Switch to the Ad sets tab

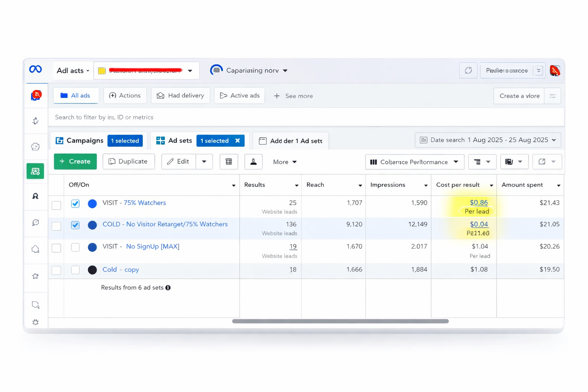coord(179,140)
